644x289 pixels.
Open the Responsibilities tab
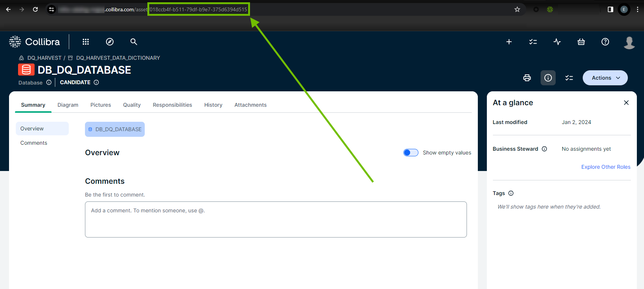coord(172,105)
